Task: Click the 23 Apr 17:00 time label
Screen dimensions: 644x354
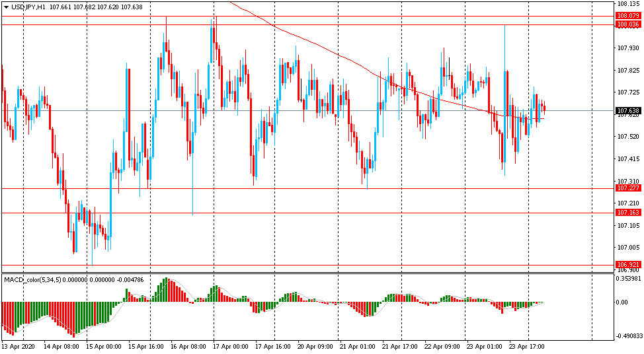Action: (526, 347)
